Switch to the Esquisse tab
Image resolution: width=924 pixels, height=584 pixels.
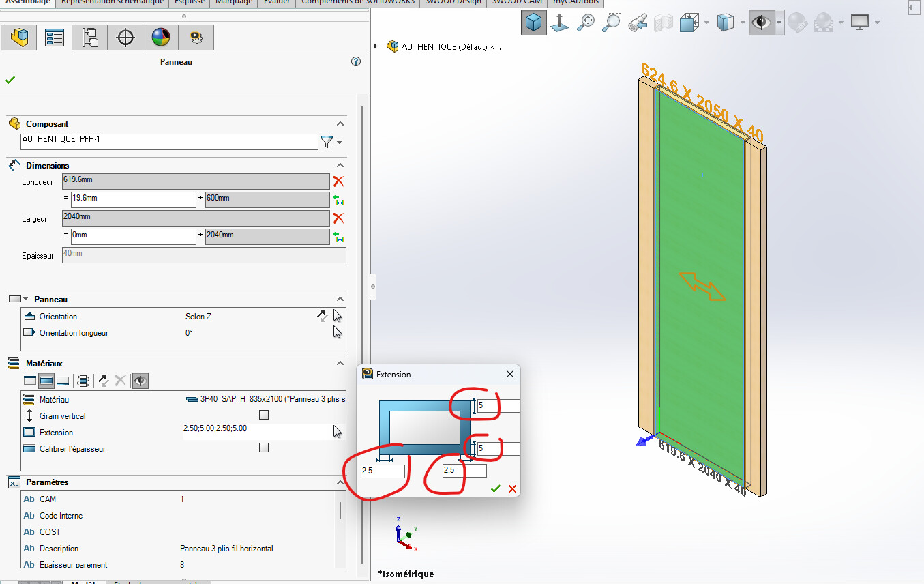[190, 2]
